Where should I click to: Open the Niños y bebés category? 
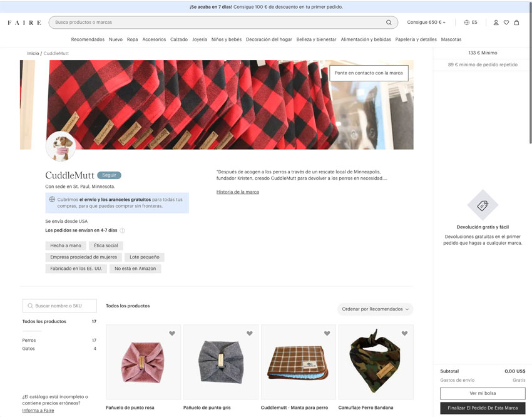point(227,39)
